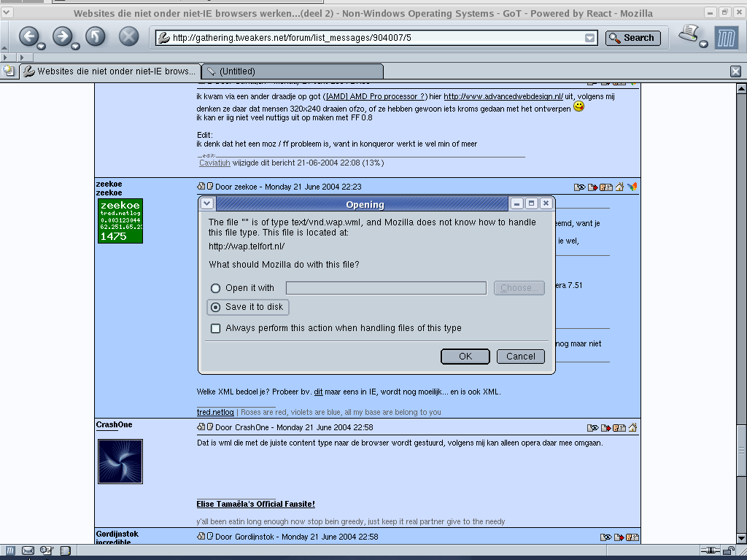Open a new tab with tab-bar icon
This screenshot has width=747, height=560.
(9, 71)
